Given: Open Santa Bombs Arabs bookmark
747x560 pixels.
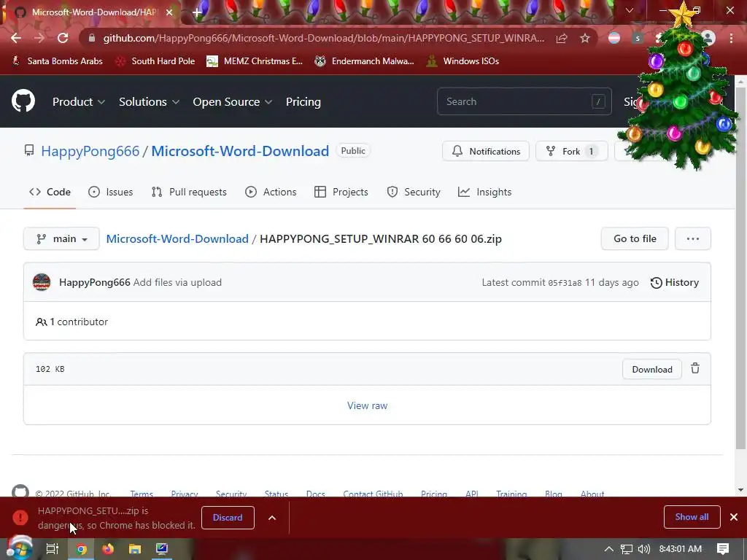Looking at the screenshot, I should click(57, 61).
